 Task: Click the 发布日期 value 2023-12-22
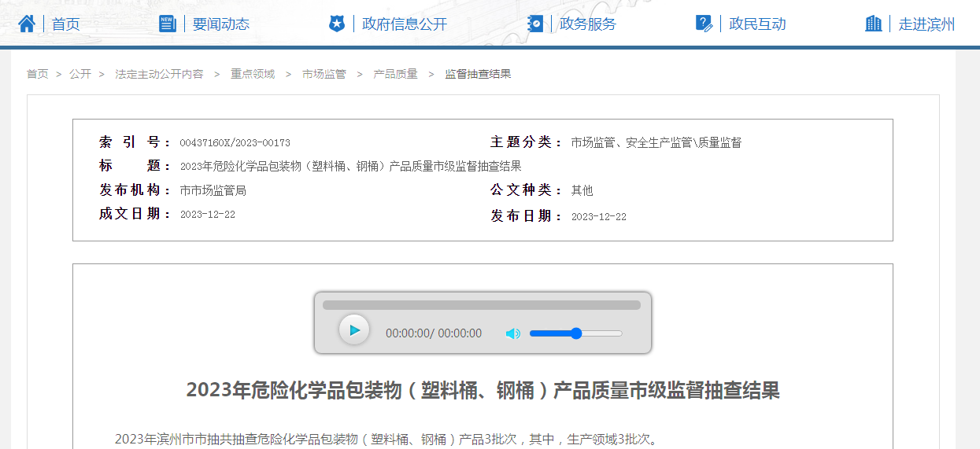pyautogui.click(x=599, y=217)
